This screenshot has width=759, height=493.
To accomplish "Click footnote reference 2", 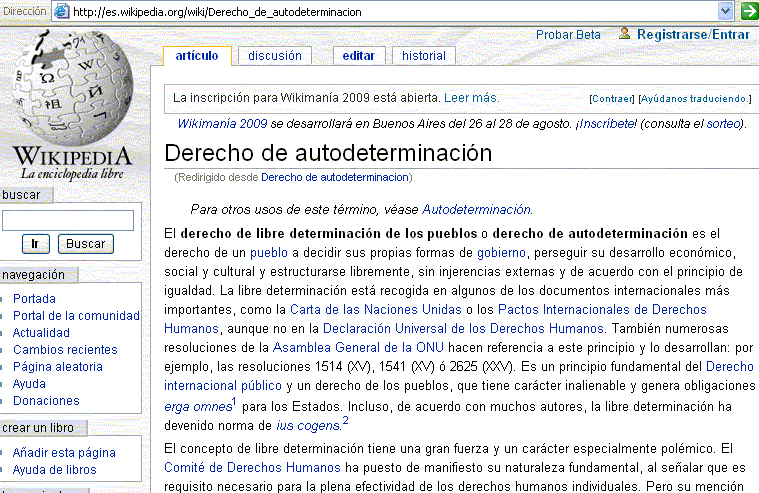I will coord(345,420).
